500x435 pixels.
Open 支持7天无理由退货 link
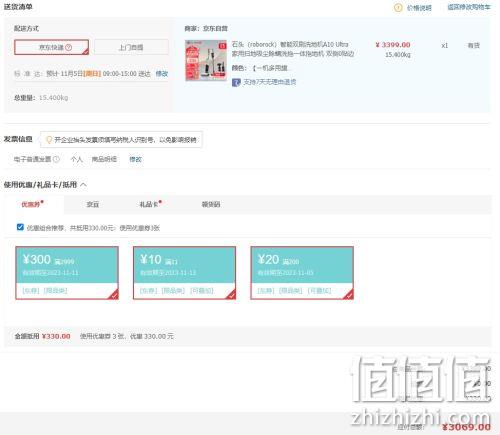tap(269, 82)
